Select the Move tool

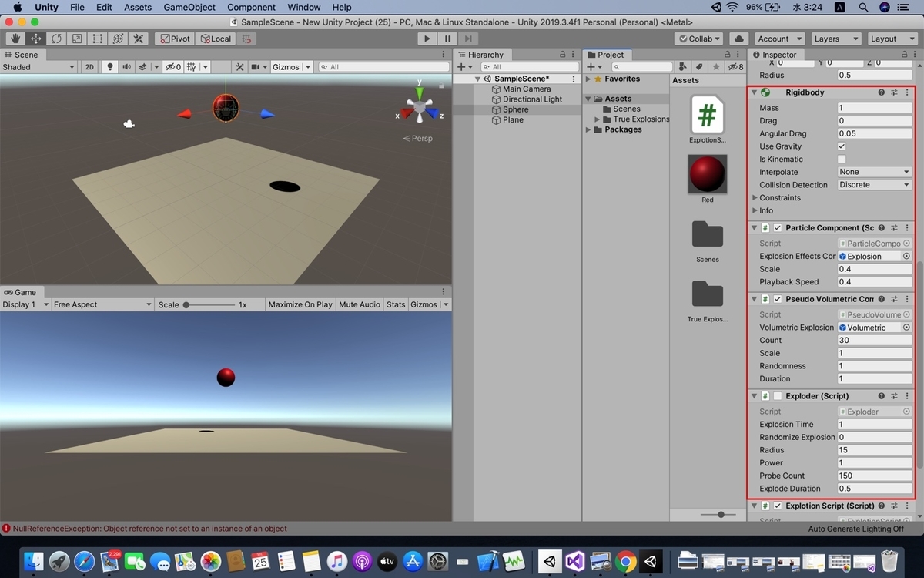[x=35, y=39]
